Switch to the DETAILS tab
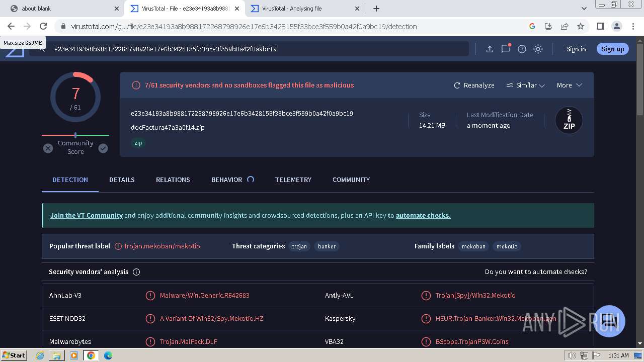 coord(122,179)
